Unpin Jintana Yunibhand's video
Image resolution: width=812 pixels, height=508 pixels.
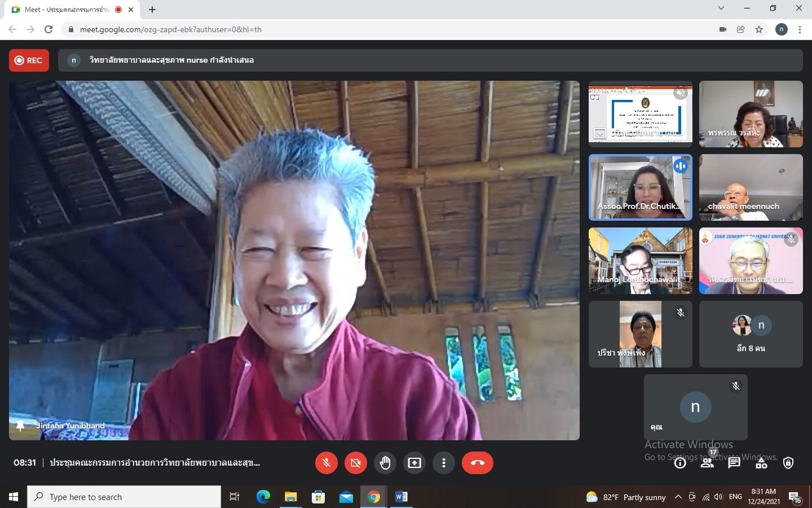(20, 426)
